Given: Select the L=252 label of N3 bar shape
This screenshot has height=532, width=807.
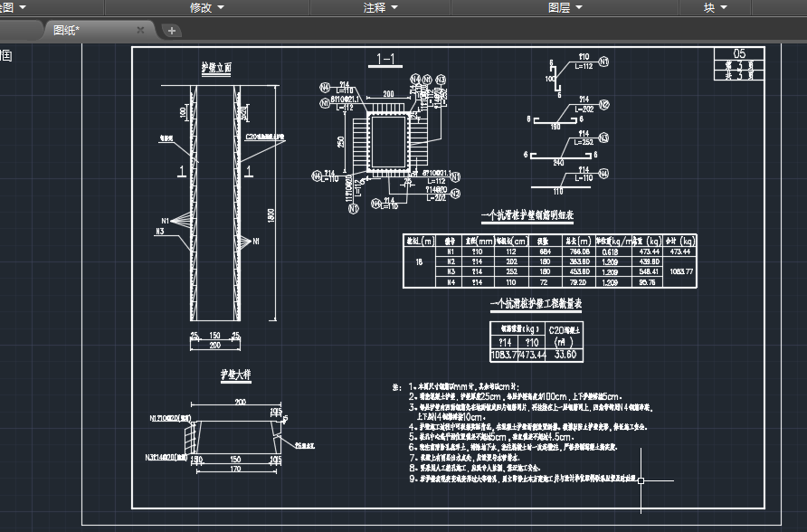Looking at the screenshot, I should click(x=584, y=143).
